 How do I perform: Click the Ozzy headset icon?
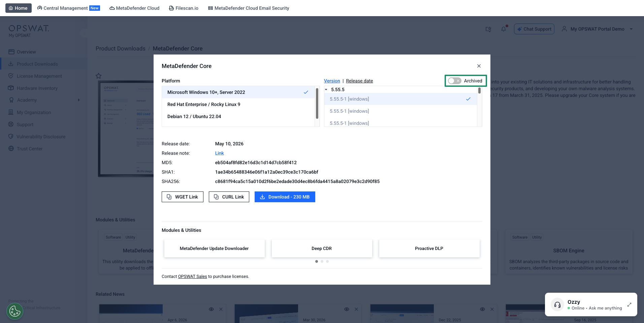(557, 305)
